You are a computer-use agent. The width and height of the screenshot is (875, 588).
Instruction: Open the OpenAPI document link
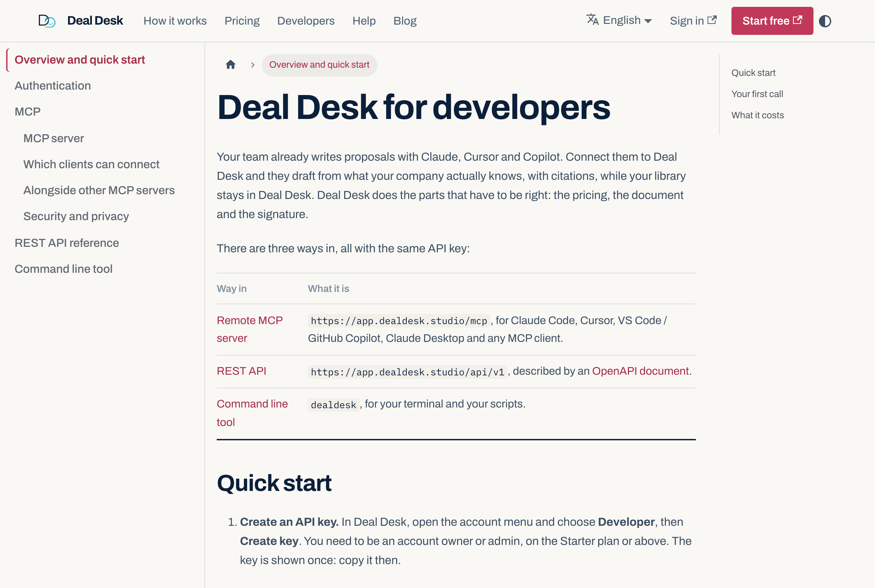tap(640, 371)
